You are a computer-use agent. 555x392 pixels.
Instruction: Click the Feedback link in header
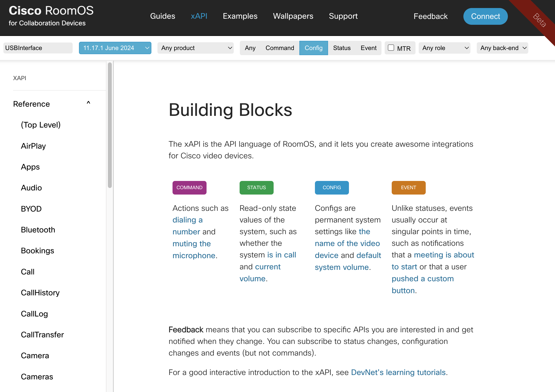[x=431, y=16]
